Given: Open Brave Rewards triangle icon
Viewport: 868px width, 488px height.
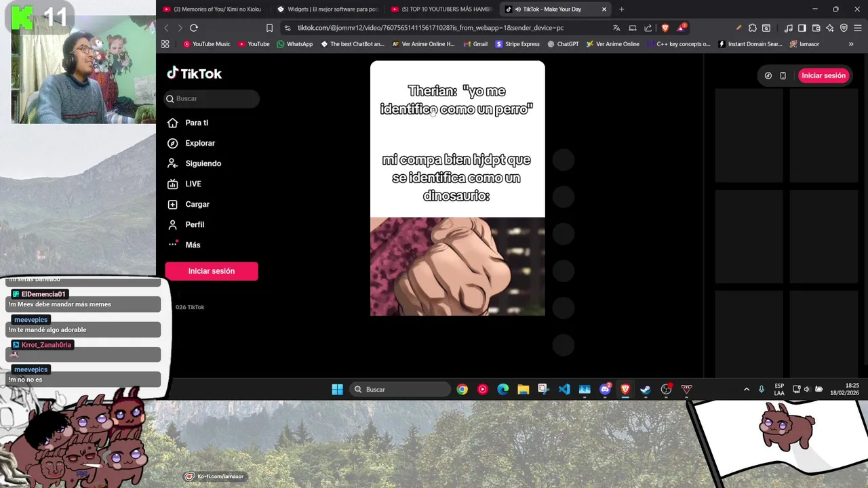Looking at the screenshot, I should (681, 28).
